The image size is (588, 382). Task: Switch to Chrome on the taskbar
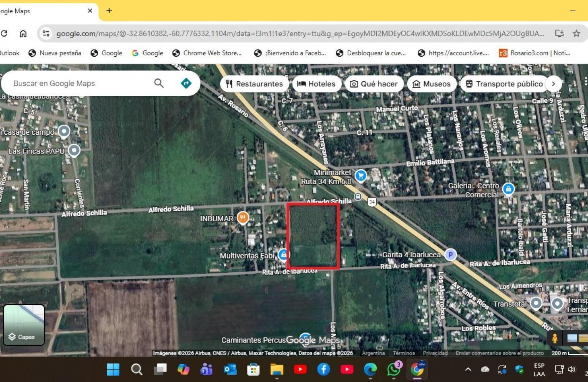pos(417,369)
